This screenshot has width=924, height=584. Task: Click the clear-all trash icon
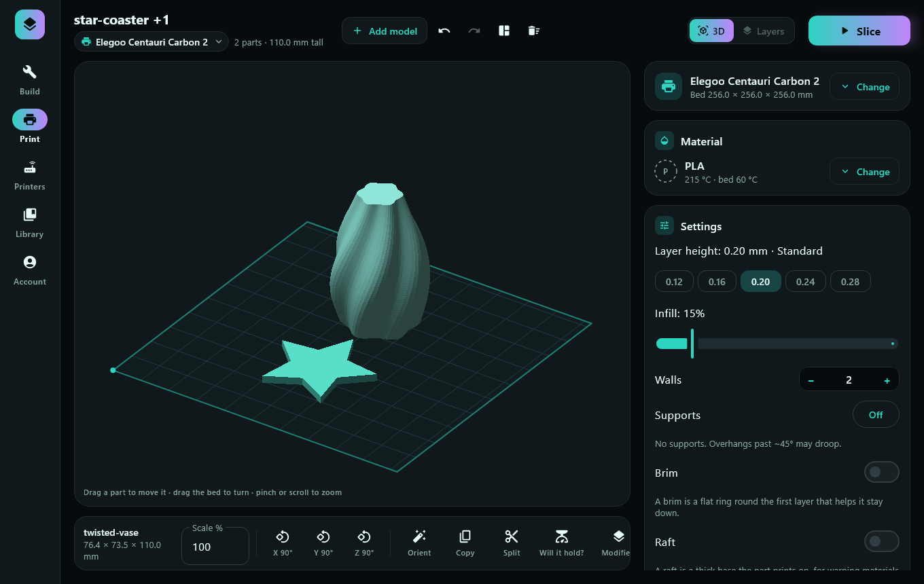534,31
